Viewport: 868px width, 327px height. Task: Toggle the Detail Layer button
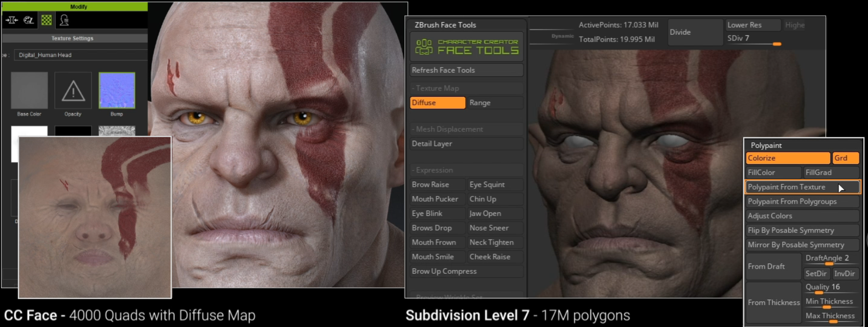coord(467,144)
